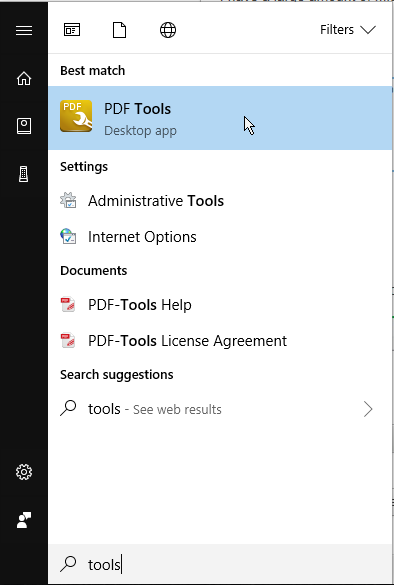Click the Administrative Tools gear icon
The height and width of the screenshot is (585, 394).
[x=69, y=200]
